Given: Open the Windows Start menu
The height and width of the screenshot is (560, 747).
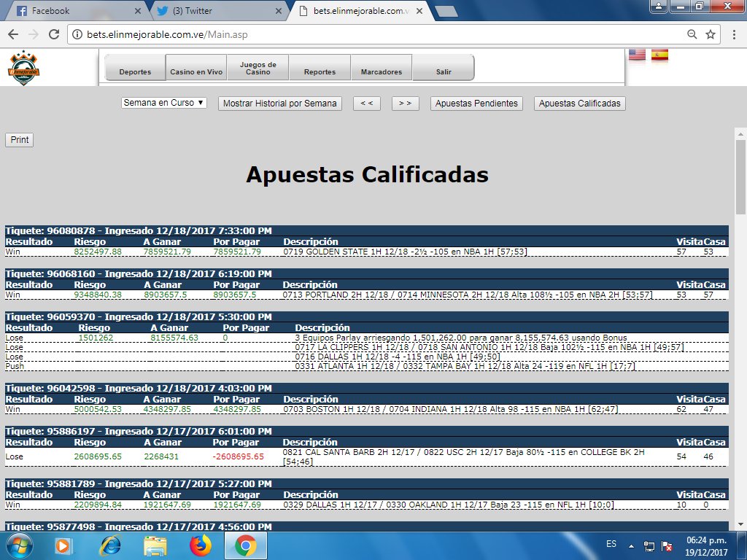Looking at the screenshot, I should (x=19, y=545).
